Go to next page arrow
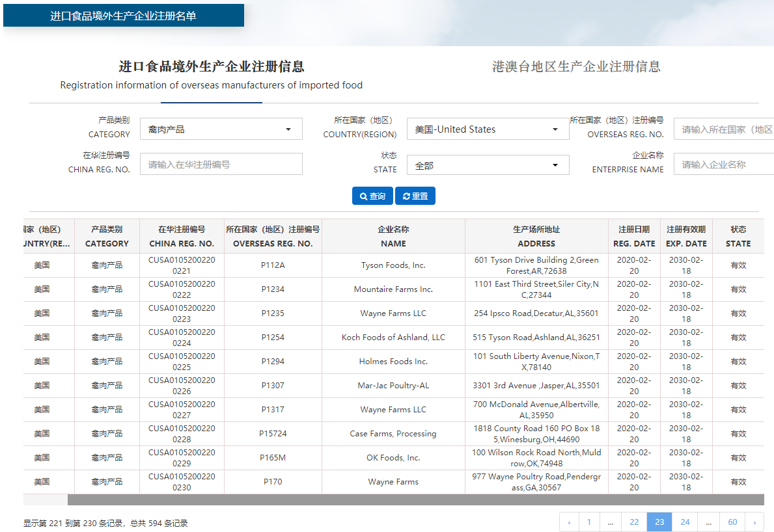The width and height of the screenshot is (774, 532). [x=754, y=522]
